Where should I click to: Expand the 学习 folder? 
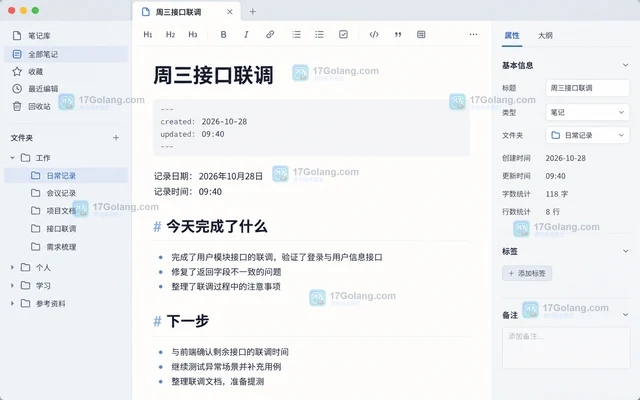[12, 286]
